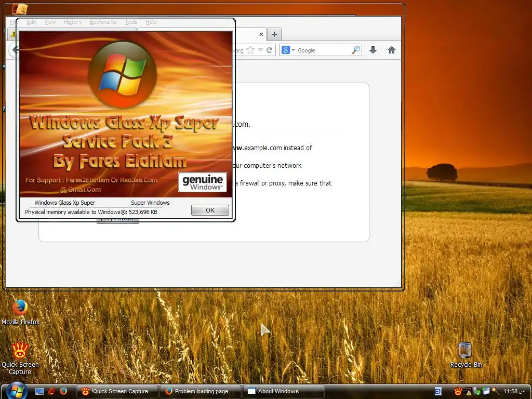Click the 'Windows Glass Xp Super' label
Image resolution: width=532 pixels, height=399 pixels.
(65, 203)
